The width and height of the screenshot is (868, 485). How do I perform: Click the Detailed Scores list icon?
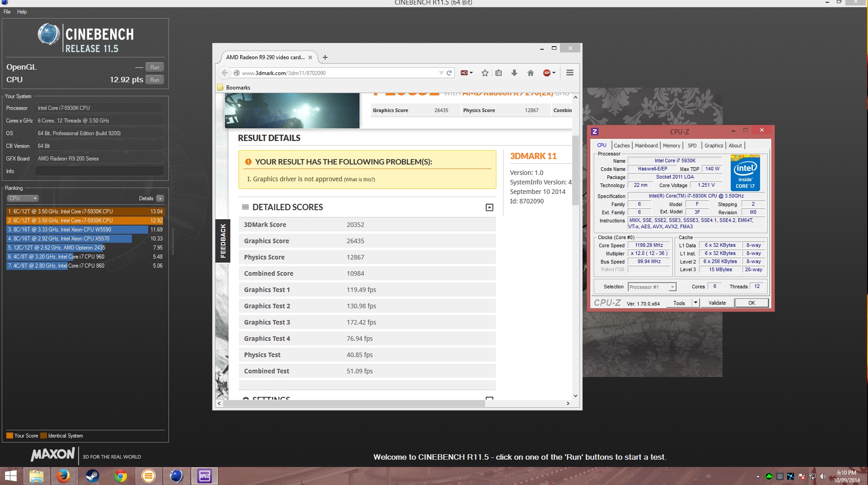click(x=245, y=207)
